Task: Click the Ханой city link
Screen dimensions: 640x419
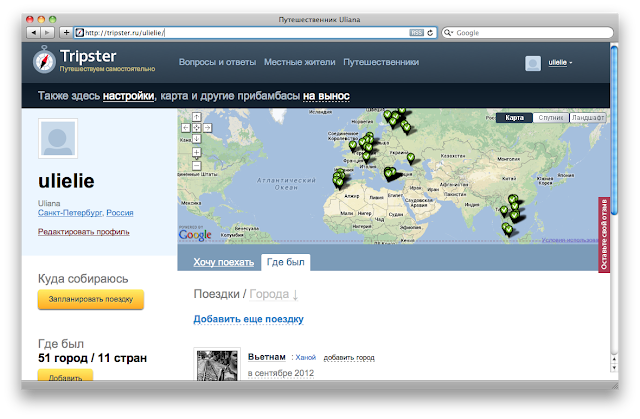Action: click(x=306, y=357)
